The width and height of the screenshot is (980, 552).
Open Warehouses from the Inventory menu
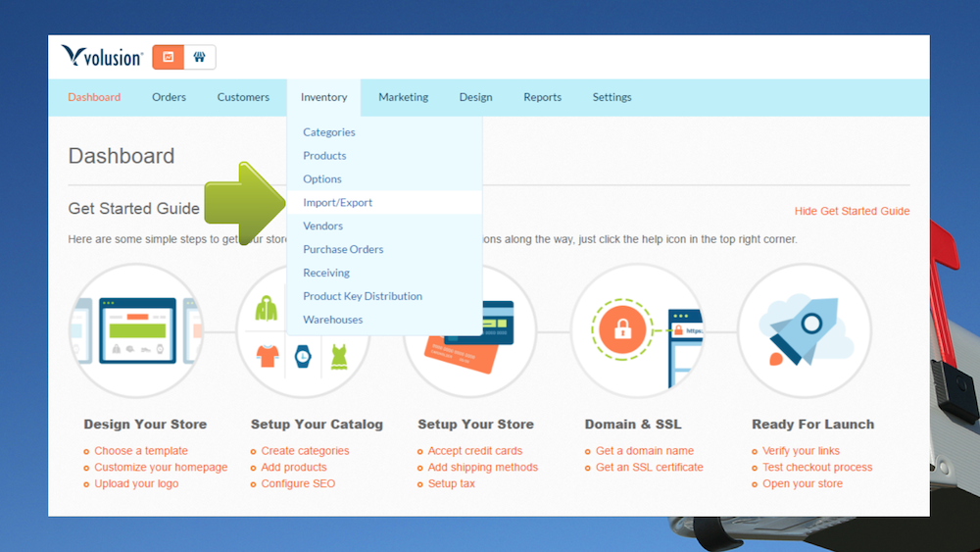click(x=333, y=320)
